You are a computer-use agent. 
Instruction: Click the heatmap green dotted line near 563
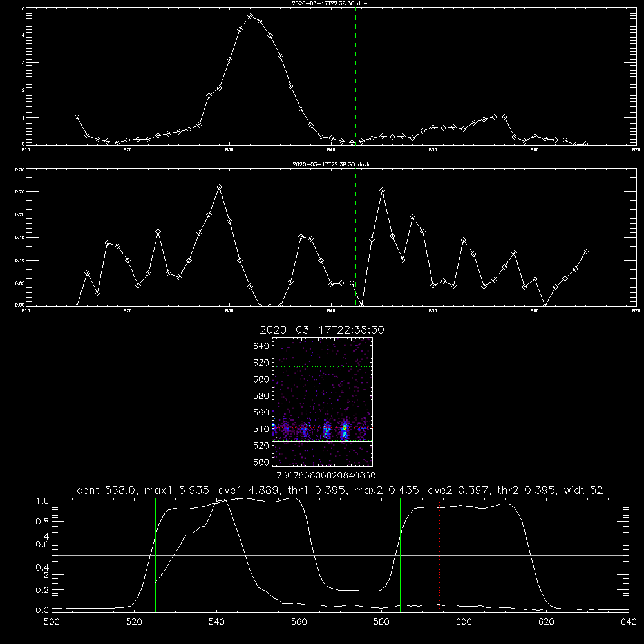323,410
